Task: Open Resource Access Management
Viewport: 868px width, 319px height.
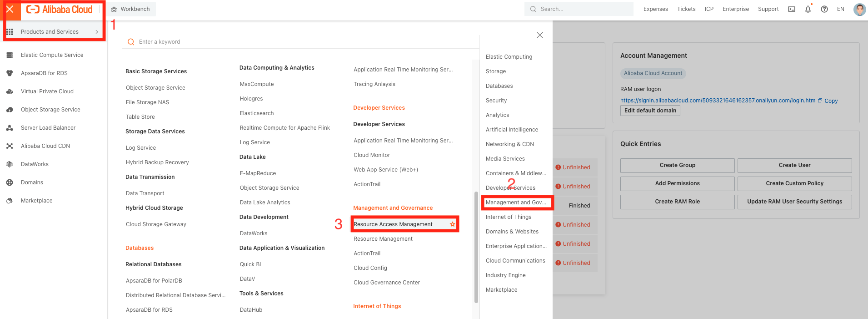Action: pyautogui.click(x=393, y=224)
